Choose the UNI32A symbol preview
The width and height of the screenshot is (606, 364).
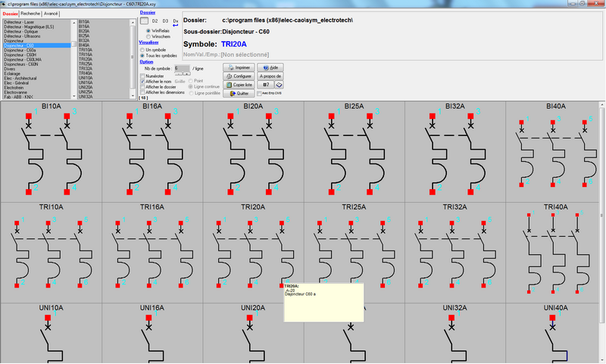(x=455, y=334)
